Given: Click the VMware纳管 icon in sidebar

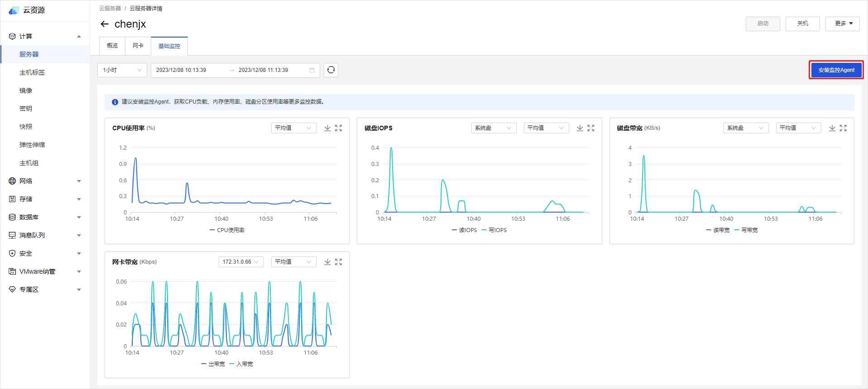Looking at the screenshot, I should tap(12, 271).
